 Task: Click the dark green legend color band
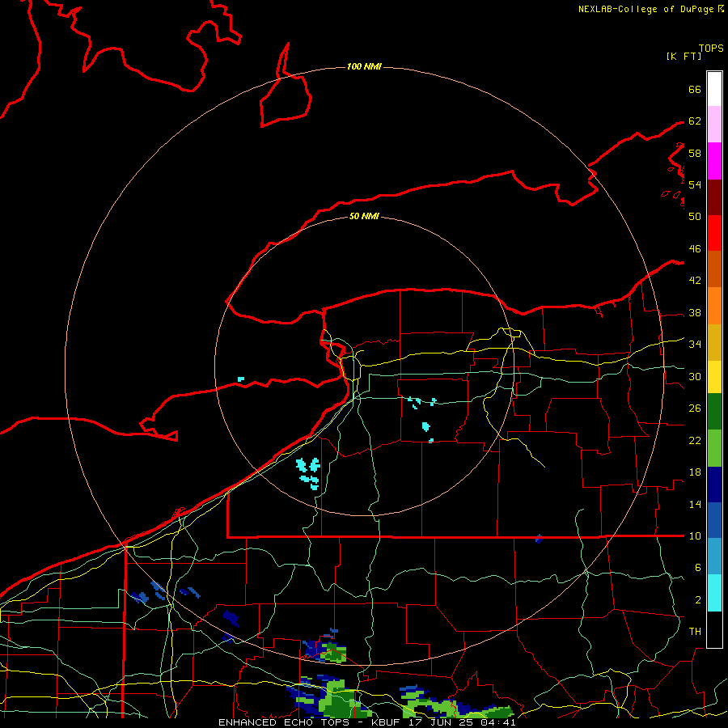[x=714, y=412]
